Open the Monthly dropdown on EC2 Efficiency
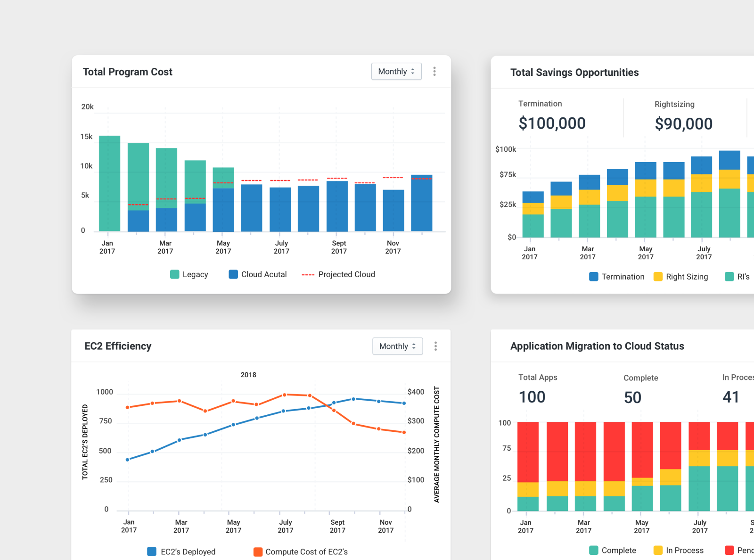 pyautogui.click(x=397, y=346)
